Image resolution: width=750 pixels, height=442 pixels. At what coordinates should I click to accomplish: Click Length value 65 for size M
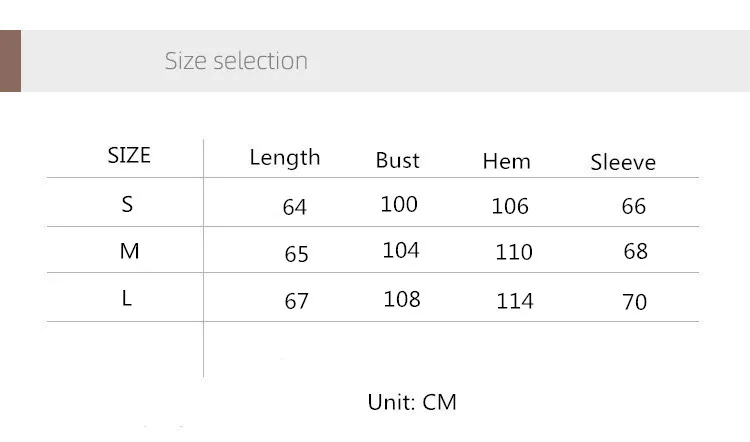[x=296, y=254]
